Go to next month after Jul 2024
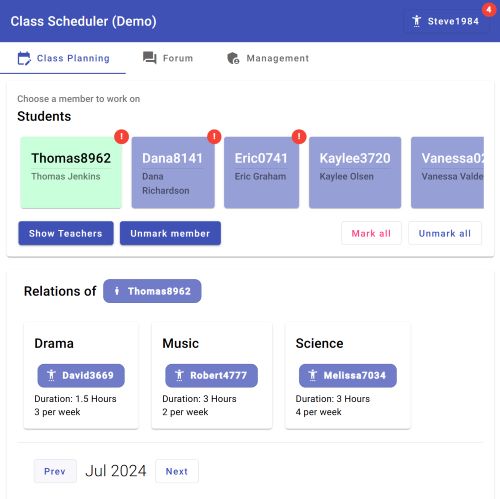Screen dimensions: 500x499 tap(177, 471)
